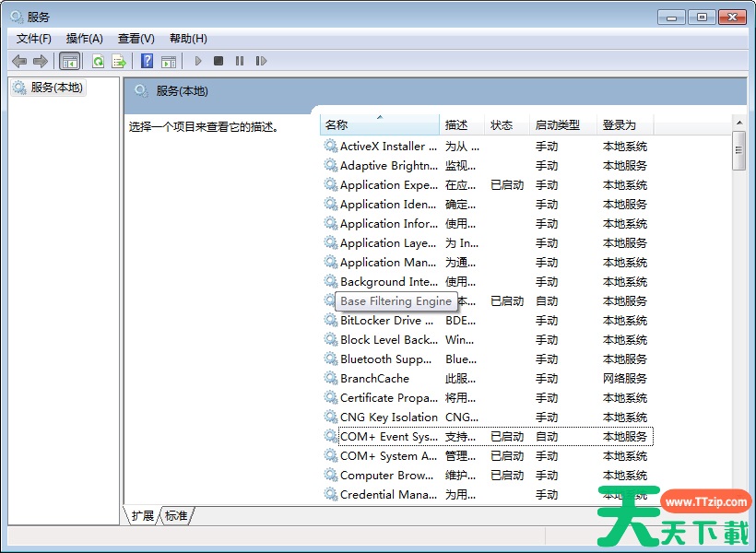
Task: Click the Back arrow toolbar icon
Action: [x=19, y=61]
